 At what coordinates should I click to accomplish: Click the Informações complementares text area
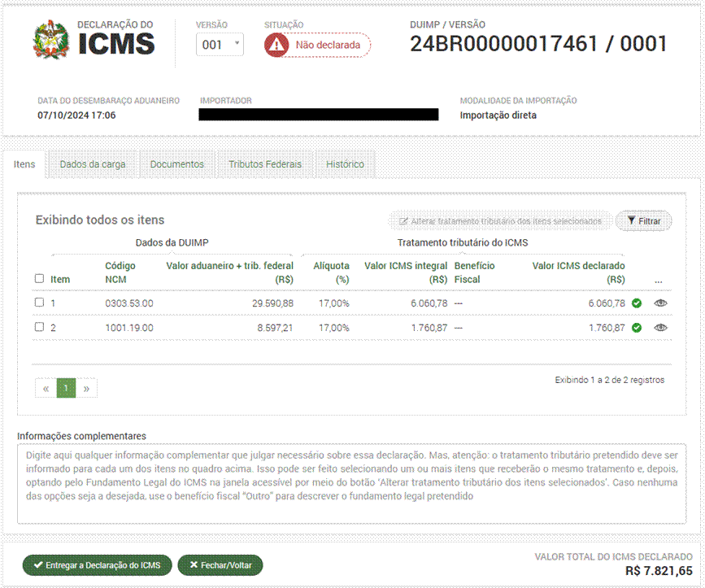(351, 483)
